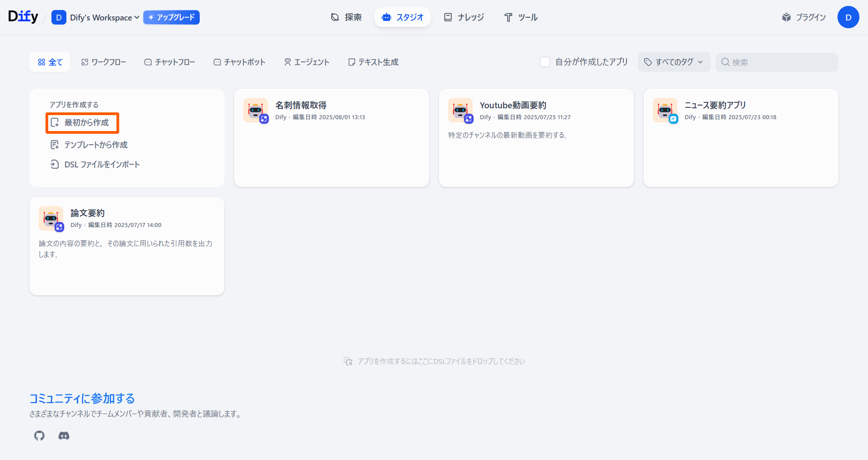Toggle 自分が作成したアプリ checkbox
This screenshot has height=460, width=868.
pyautogui.click(x=545, y=62)
